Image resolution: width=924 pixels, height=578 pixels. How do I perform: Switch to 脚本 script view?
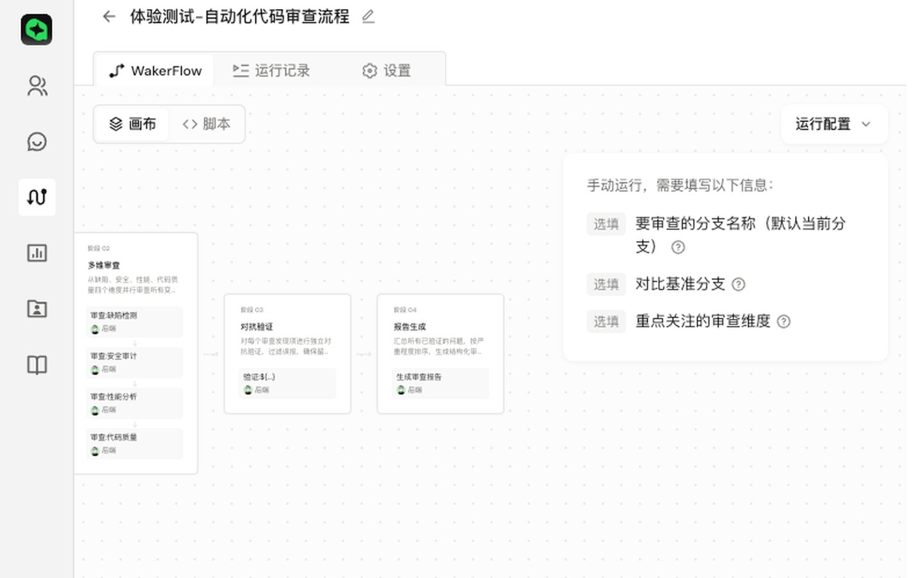click(206, 124)
